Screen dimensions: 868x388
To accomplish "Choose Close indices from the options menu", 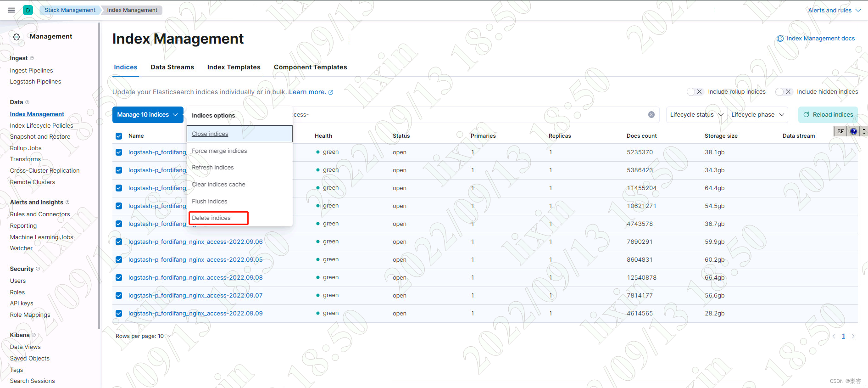I will click(239, 134).
